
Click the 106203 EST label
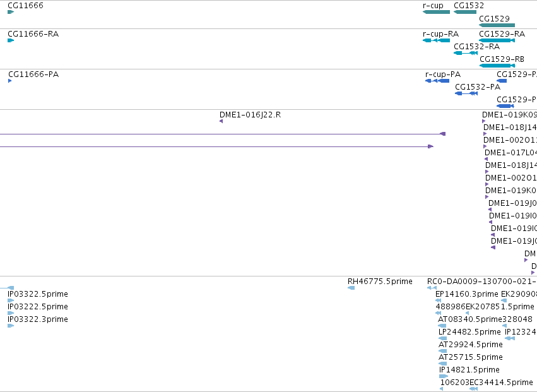[455, 383]
